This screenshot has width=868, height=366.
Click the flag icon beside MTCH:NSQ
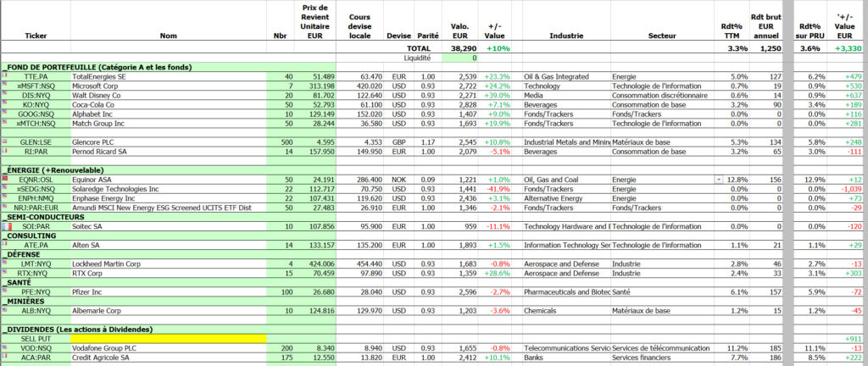(4, 122)
